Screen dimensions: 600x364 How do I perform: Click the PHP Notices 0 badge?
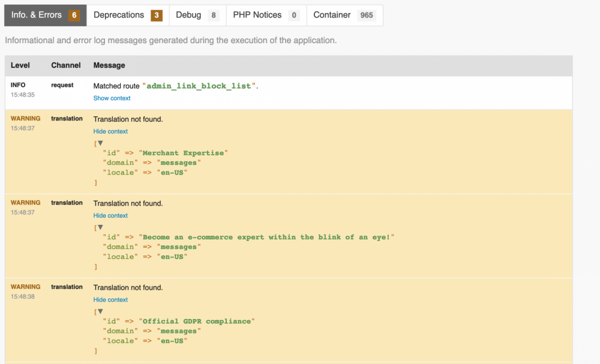[293, 16]
